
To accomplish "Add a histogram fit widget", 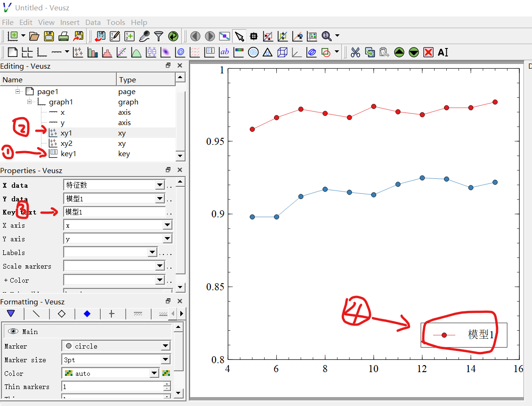I will tap(107, 52).
